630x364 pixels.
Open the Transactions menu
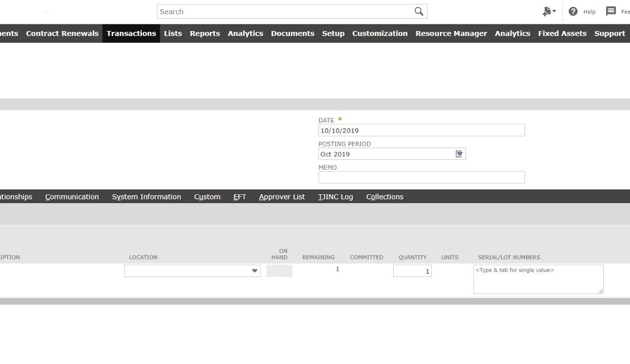[131, 33]
